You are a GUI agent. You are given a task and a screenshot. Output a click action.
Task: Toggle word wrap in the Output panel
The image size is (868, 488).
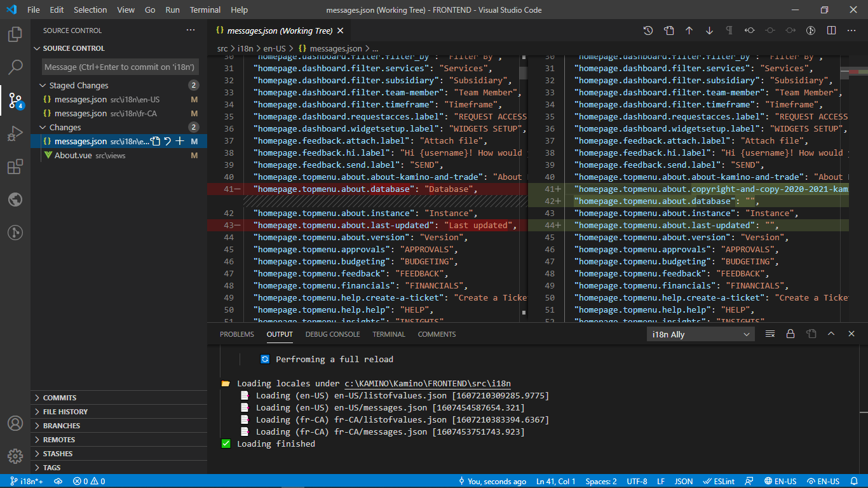pyautogui.click(x=770, y=334)
